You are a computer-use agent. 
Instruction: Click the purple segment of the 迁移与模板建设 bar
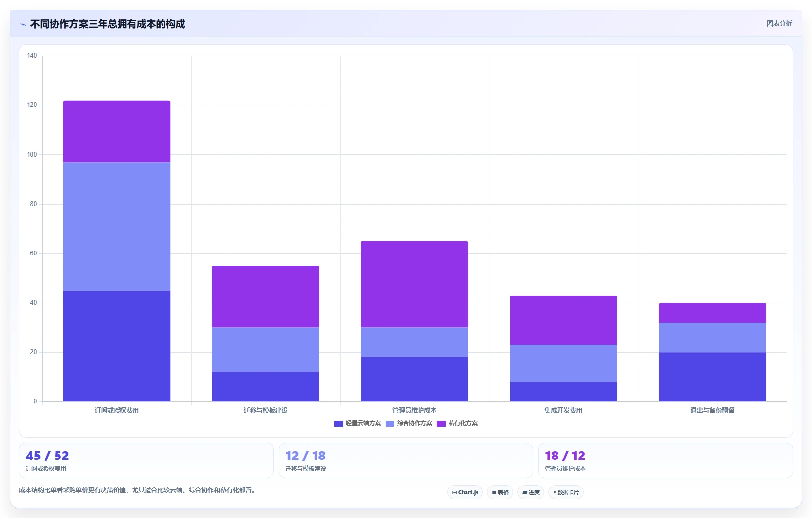pos(266,296)
